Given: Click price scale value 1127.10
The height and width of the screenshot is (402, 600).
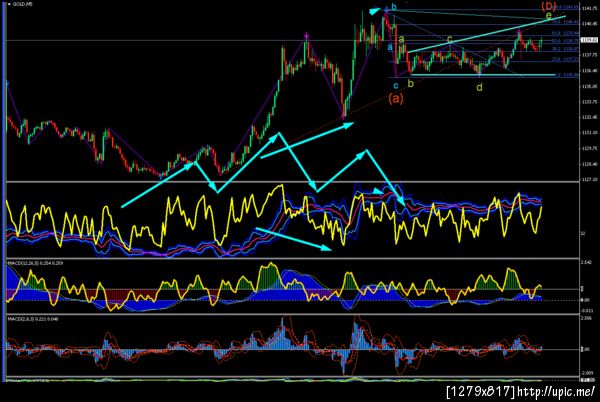Looking at the screenshot, I should point(588,179).
